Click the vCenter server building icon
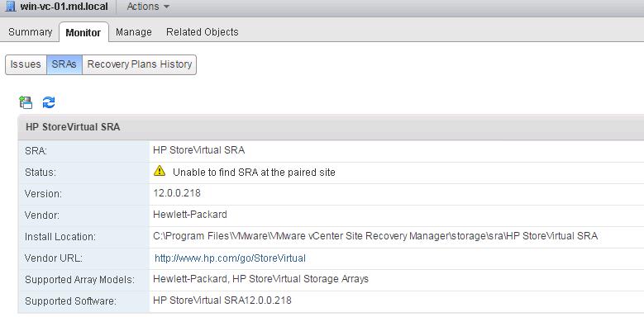The image size is (644, 317). coord(10,7)
